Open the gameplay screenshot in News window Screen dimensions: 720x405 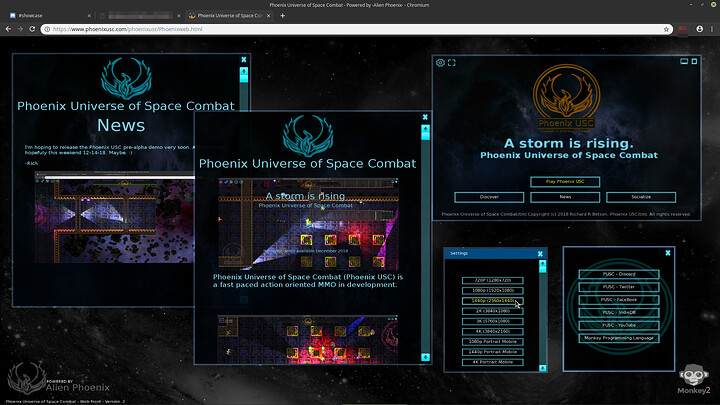click(115, 217)
